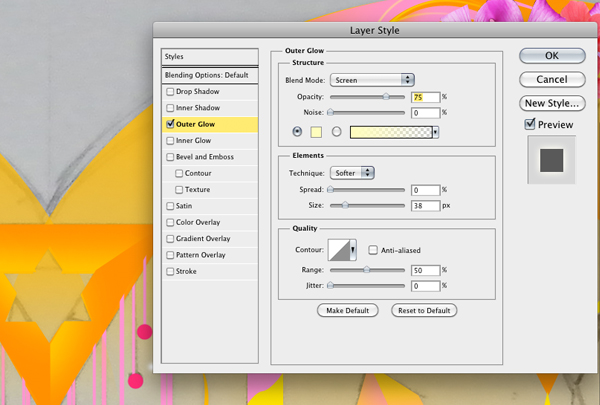Enable the Texture sub-option checkbox
Screen dimensions: 600x405
pos(179,189)
